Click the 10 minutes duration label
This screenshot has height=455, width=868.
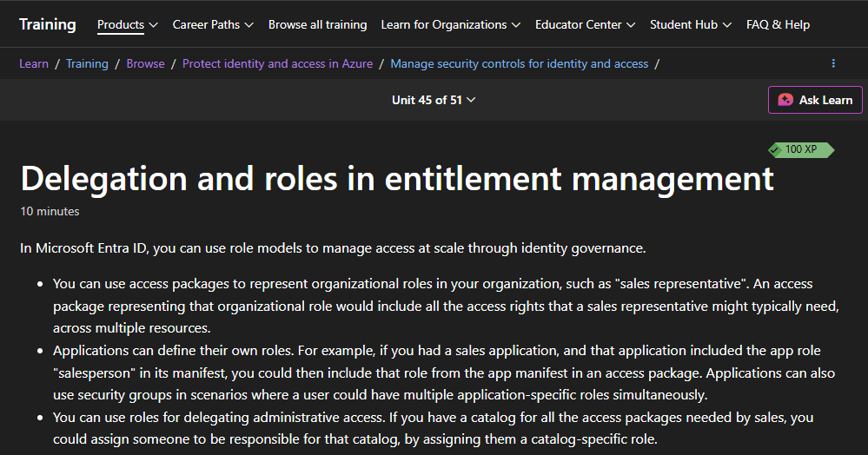(50, 211)
